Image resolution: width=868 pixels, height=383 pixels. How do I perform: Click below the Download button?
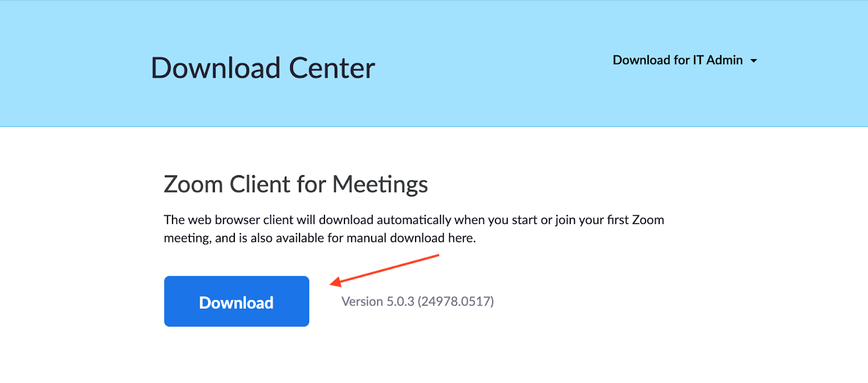click(236, 353)
